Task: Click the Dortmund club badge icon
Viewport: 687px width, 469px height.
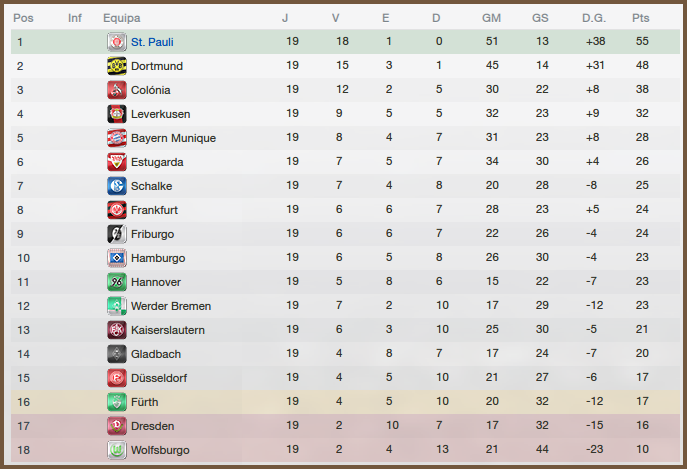Action: click(x=116, y=66)
